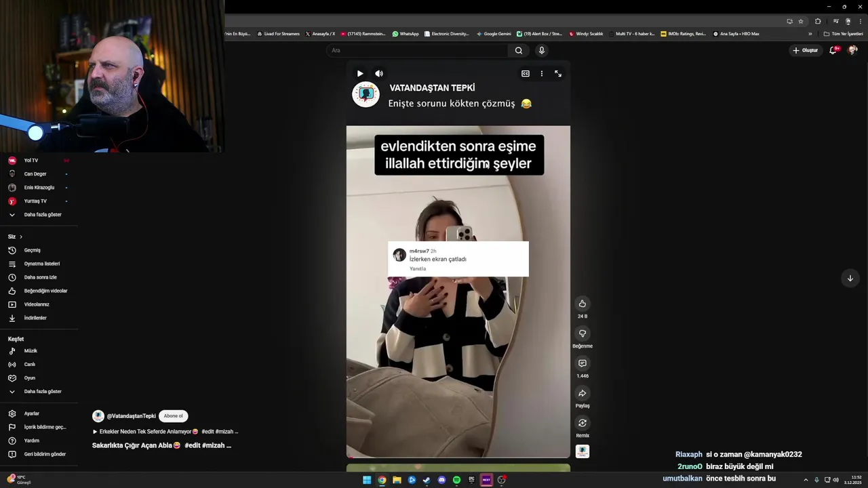Focus the YouTube Ara search field
This screenshot has width=868, height=488.
(x=417, y=50)
